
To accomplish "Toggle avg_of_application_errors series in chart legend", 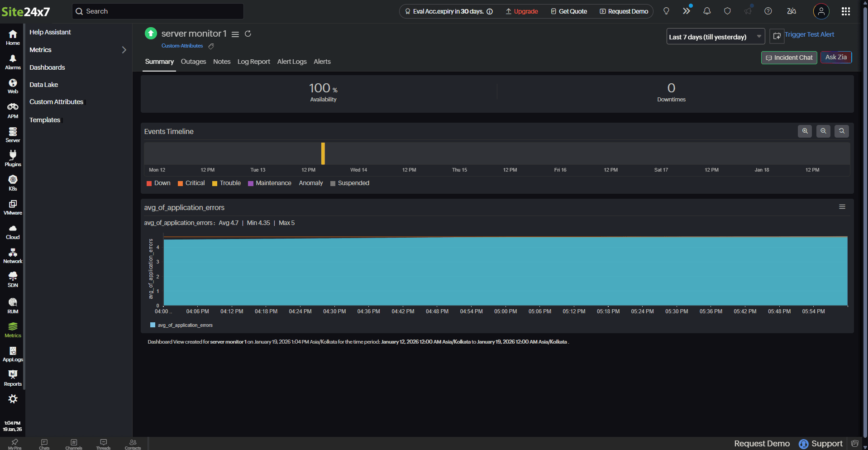I will (181, 325).
